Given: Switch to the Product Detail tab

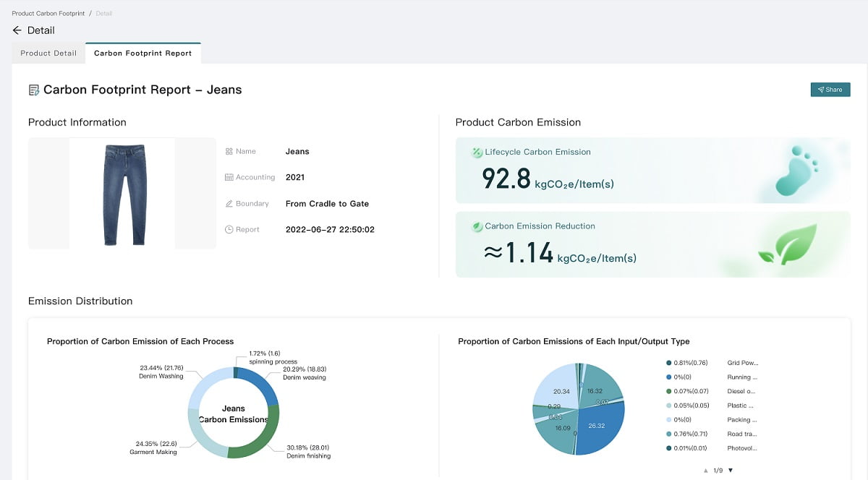Looking at the screenshot, I should point(48,53).
